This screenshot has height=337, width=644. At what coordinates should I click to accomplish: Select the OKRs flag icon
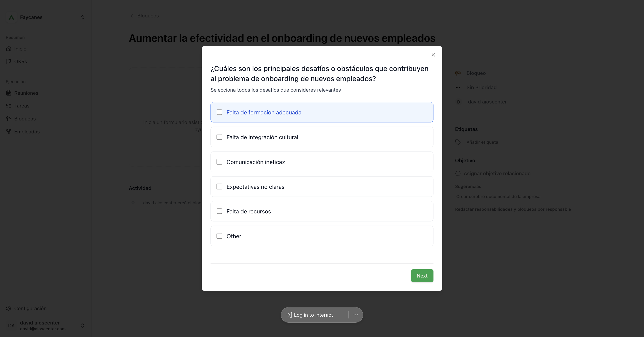tap(9, 61)
